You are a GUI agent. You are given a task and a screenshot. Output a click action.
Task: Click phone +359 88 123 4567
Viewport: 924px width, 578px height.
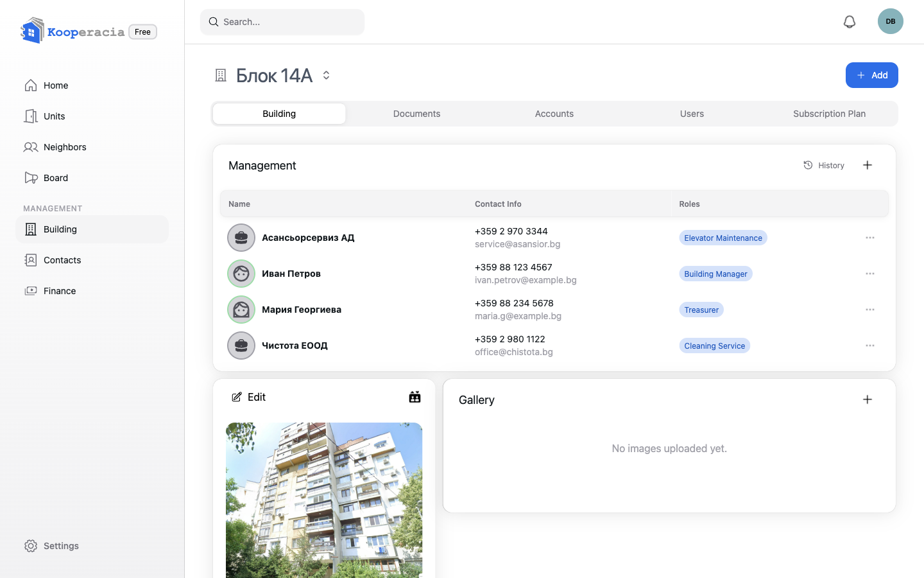click(513, 267)
